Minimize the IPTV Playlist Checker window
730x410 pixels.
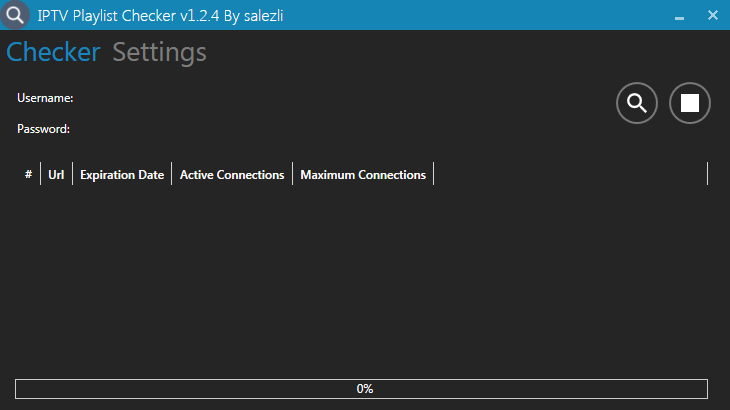click(x=679, y=16)
